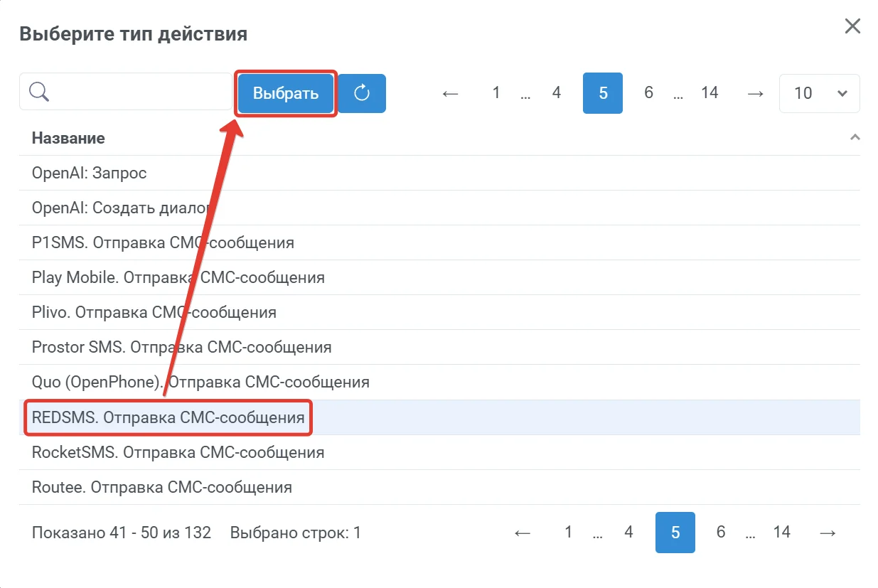Screen dimensions: 878x588
Task: Pick the RocketSMS. Отправка СМС-сообщения row
Action: (x=439, y=452)
